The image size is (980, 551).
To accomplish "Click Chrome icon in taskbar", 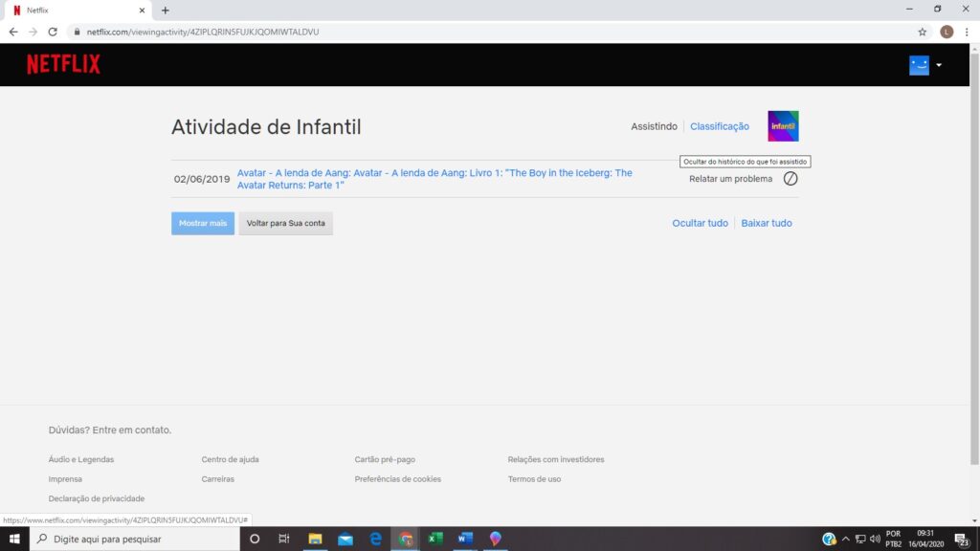I will pos(406,539).
